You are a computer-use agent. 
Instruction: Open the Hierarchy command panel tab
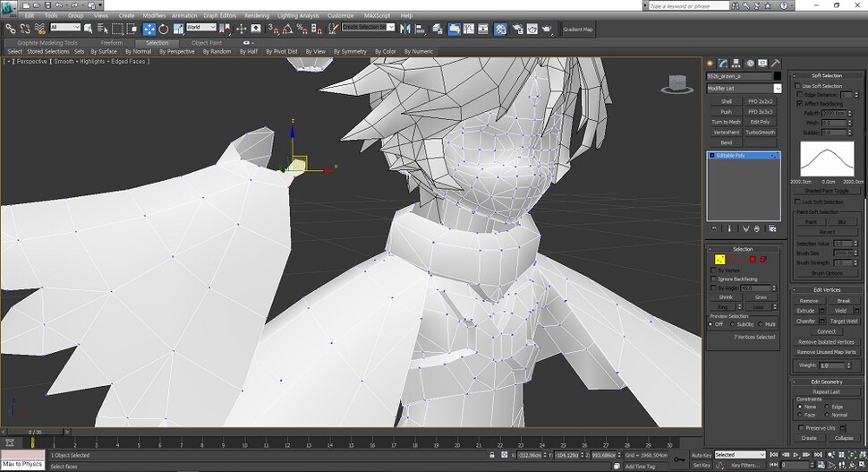736,64
